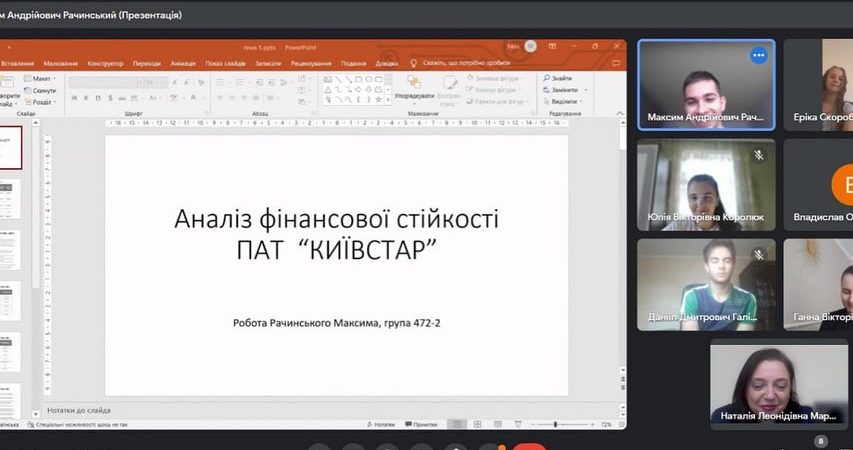Select the first slide thumbnail in panel
Image resolution: width=853 pixels, height=450 pixels.
click(x=10, y=147)
